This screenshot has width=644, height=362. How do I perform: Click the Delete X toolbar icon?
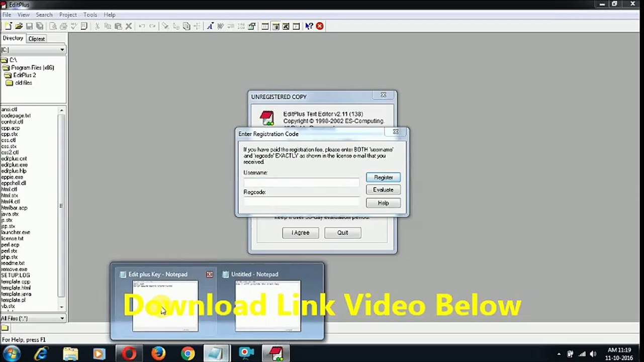[x=129, y=26]
